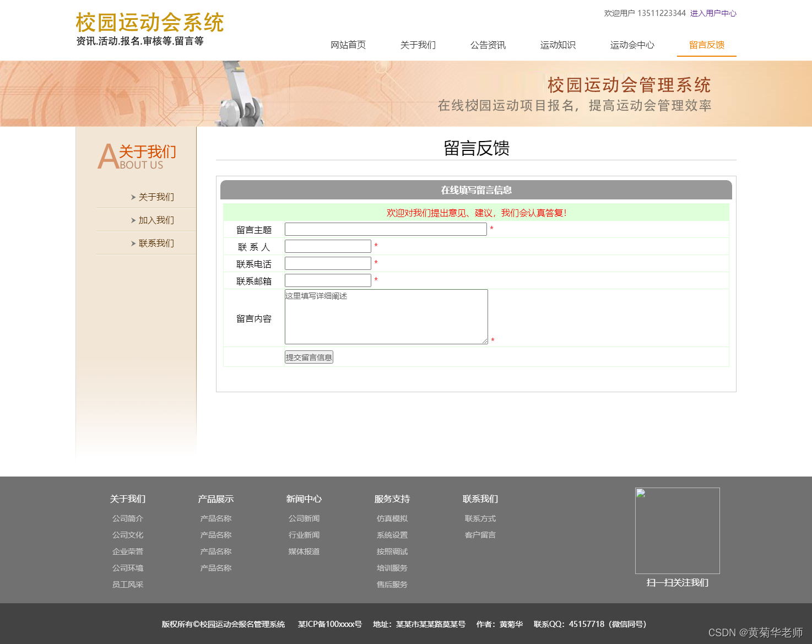Click the 留言反馈 page title
This screenshot has height=644, width=812.
click(x=477, y=148)
